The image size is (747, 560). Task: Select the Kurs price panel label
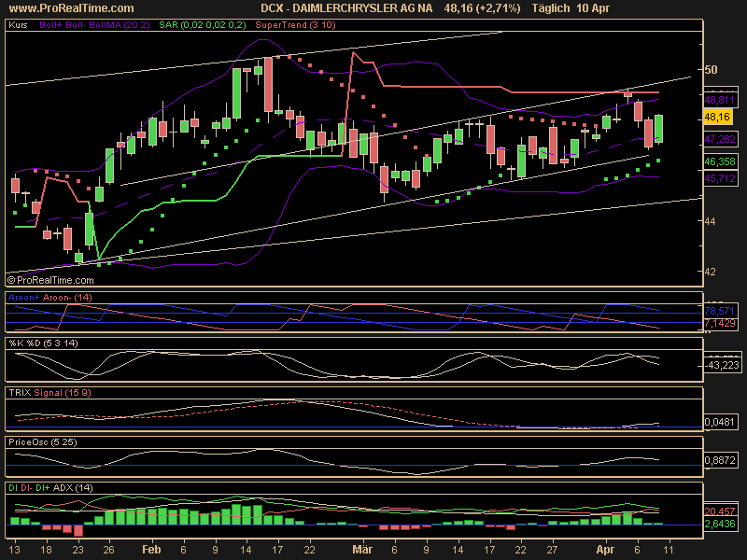click(18, 25)
